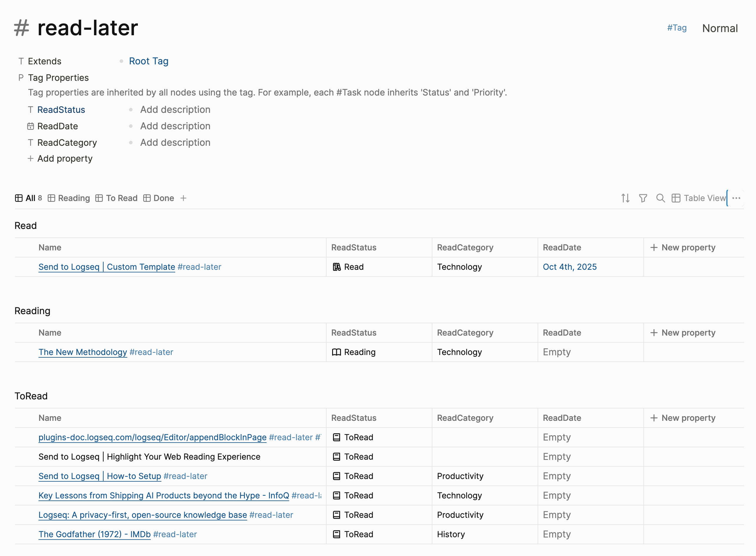The width and height of the screenshot is (756, 556).
Task: Open the Root Tag link
Action: (149, 61)
